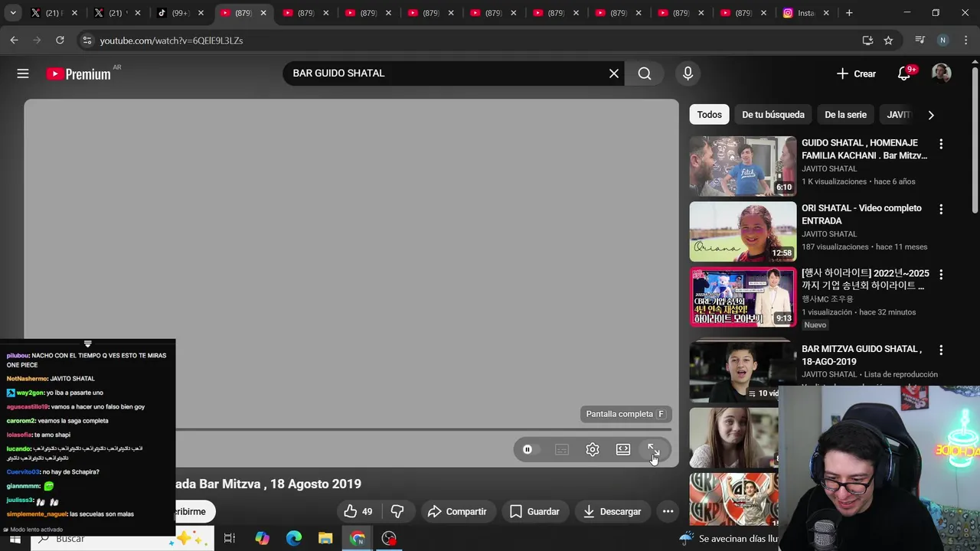Viewport: 980px width, 551px height.
Task: Switch to theater mode in the player
Action: pos(623,449)
